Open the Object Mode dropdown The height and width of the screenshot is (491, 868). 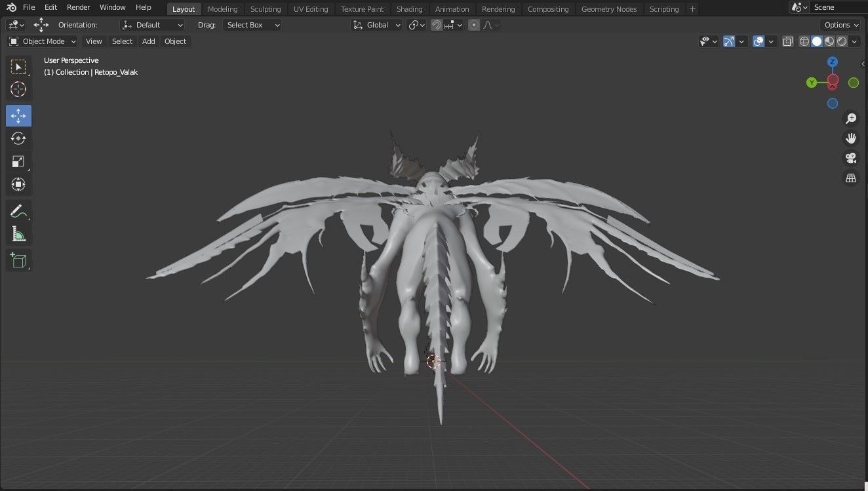[x=42, y=41]
